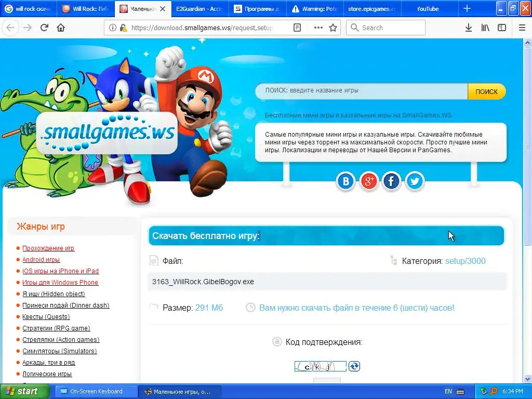Click the page vertical scrollbar thumb
This screenshot has height=399, width=532.
click(527, 146)
